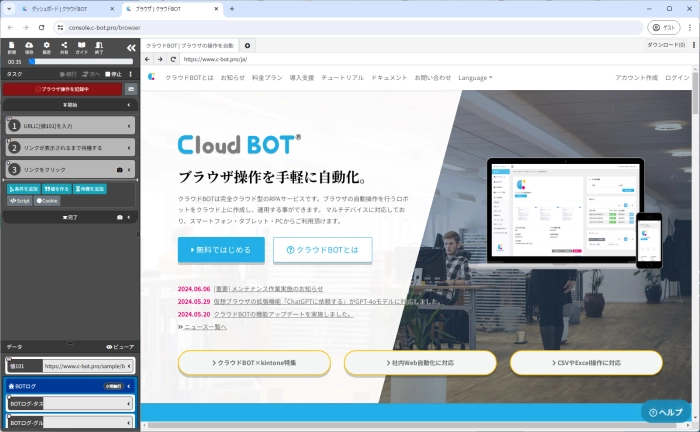Click the task progress timeline bar
Image resolution: width=700 pixels, height=432 pixels.
pos(80,61)
